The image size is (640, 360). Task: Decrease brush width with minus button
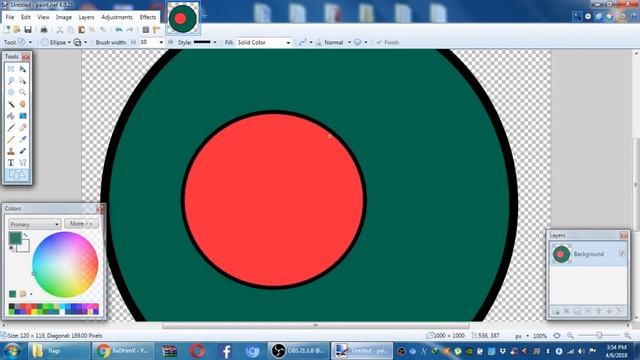click(x=133, y=42)
